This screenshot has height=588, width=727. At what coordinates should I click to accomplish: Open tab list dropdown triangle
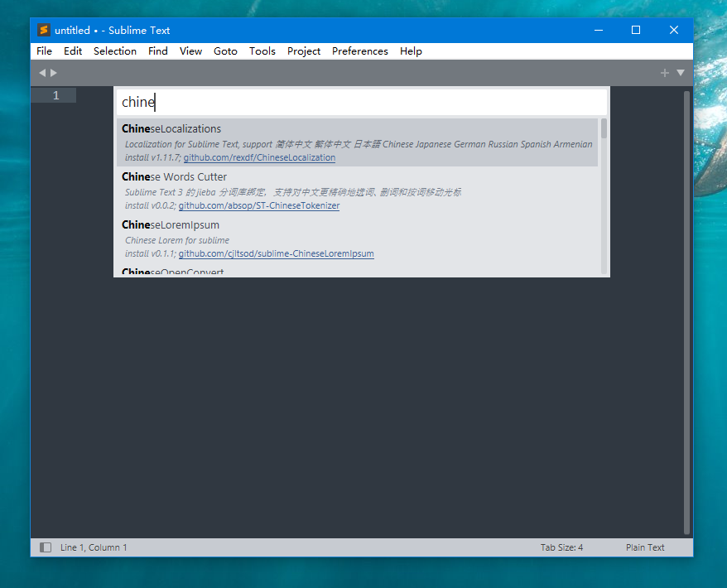pos(680,73)
